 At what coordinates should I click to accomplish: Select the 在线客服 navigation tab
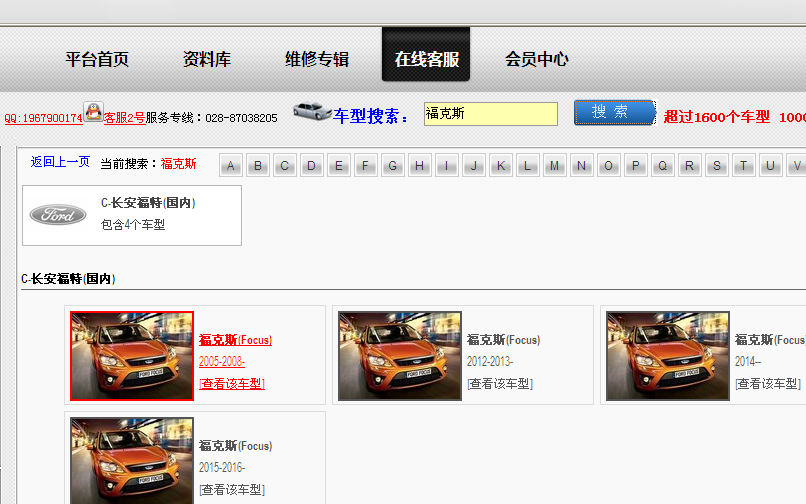coord(426,55)
